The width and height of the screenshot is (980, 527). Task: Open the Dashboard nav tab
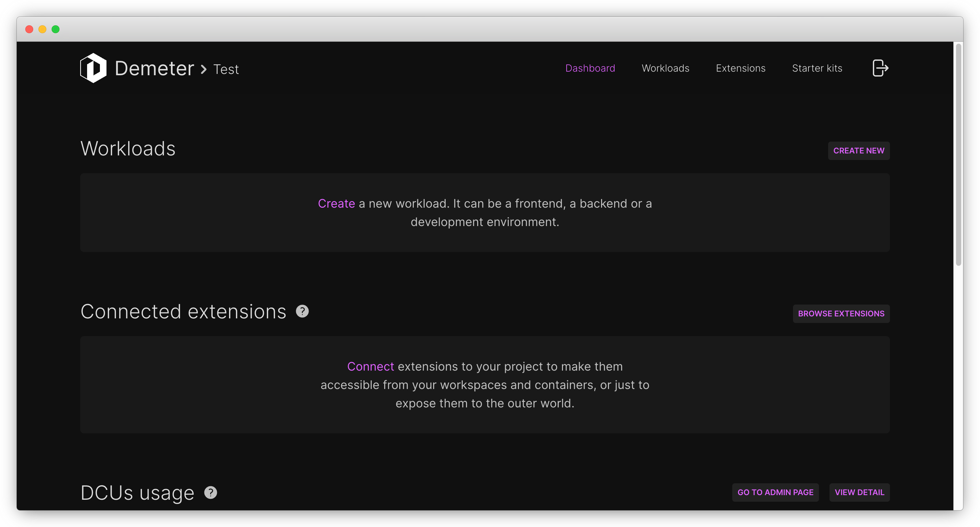590,68
